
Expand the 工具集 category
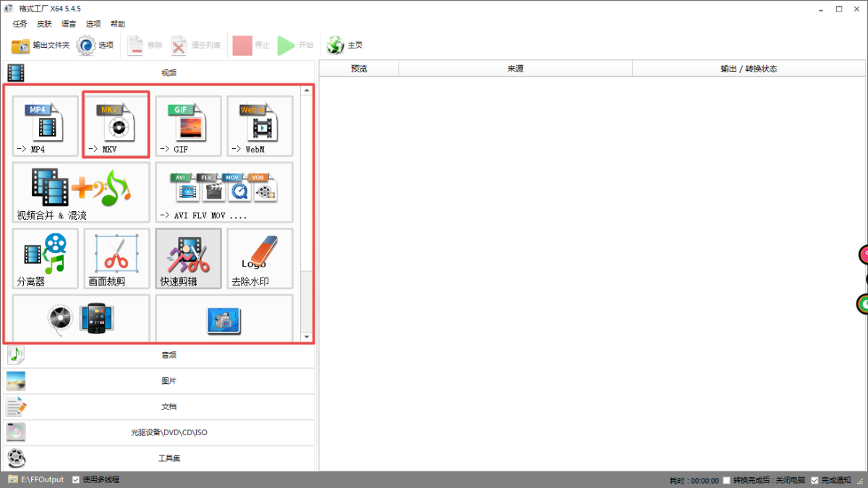(x=159, y=458)
